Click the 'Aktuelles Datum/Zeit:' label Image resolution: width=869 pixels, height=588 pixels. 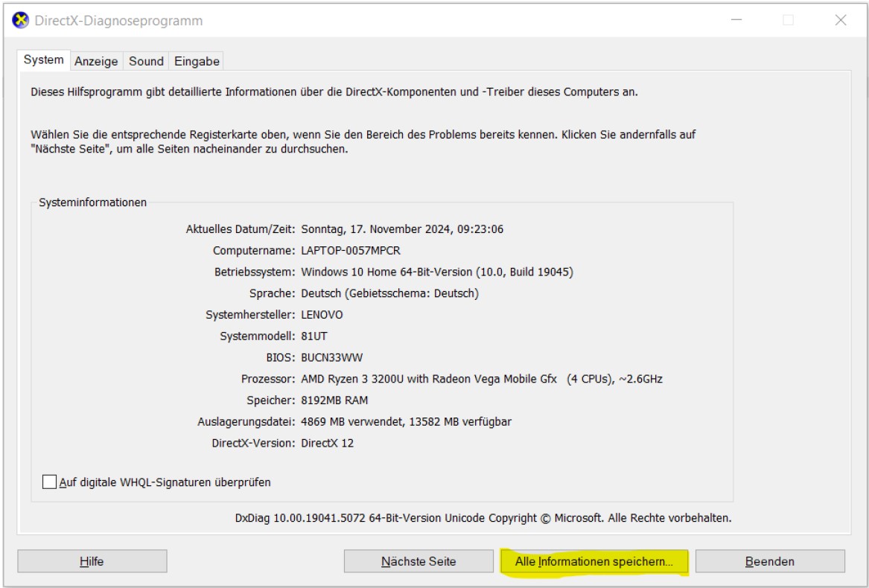[241, 229]
